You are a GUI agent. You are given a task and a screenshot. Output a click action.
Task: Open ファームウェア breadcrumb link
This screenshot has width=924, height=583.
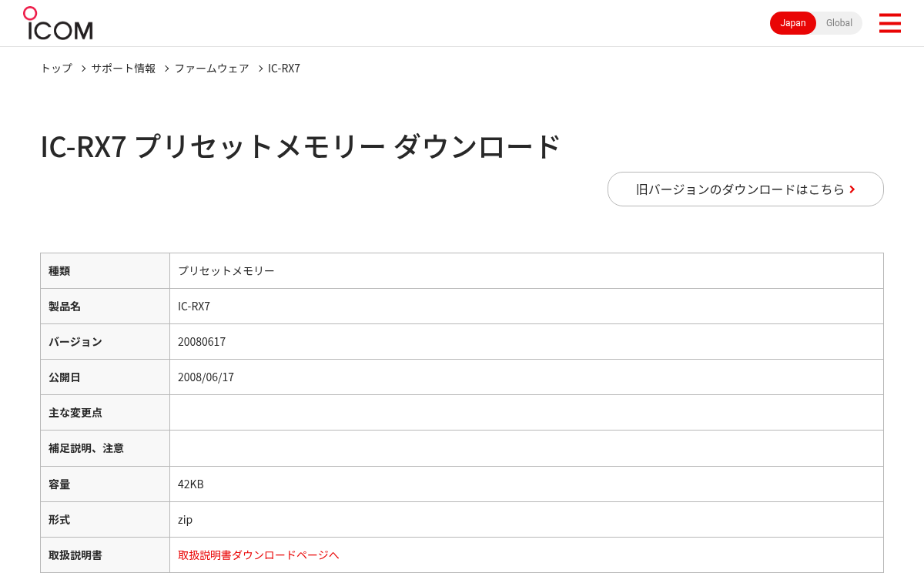click(212, 68)
